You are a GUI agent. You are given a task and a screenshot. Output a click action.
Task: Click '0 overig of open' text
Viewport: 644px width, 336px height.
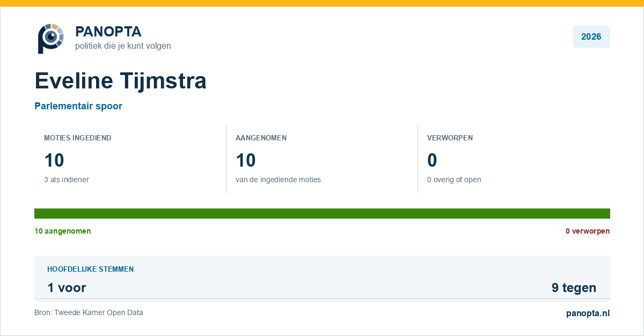454,180
